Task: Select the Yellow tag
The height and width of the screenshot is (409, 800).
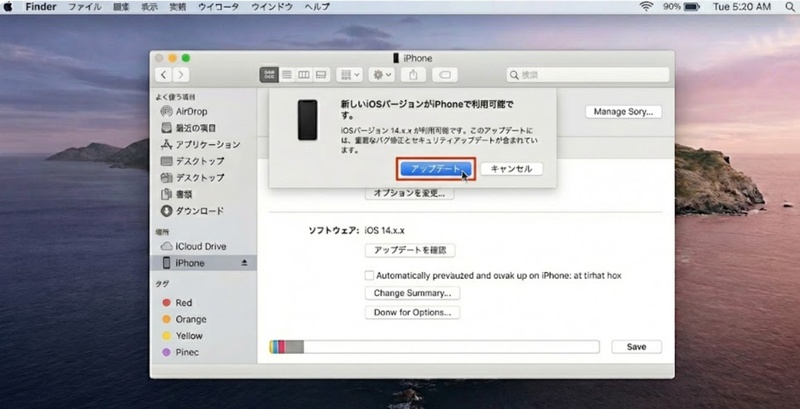Action: tap(182, 336)
